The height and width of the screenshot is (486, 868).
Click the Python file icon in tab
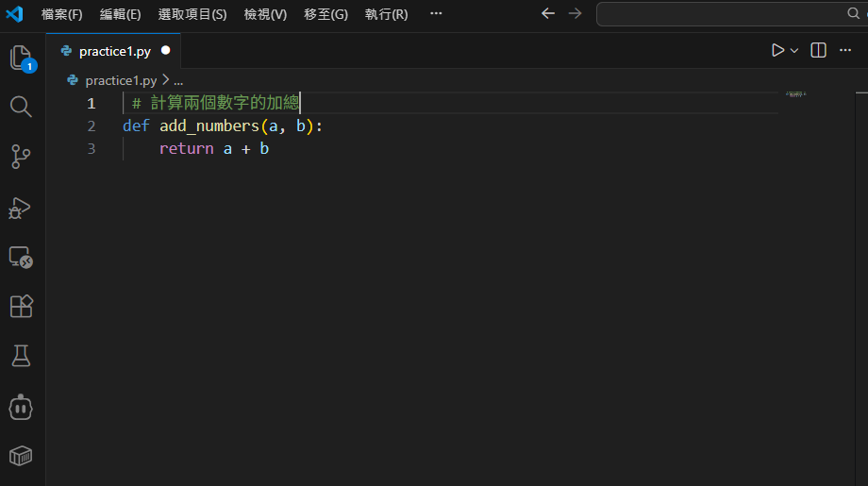coord(66,51)
